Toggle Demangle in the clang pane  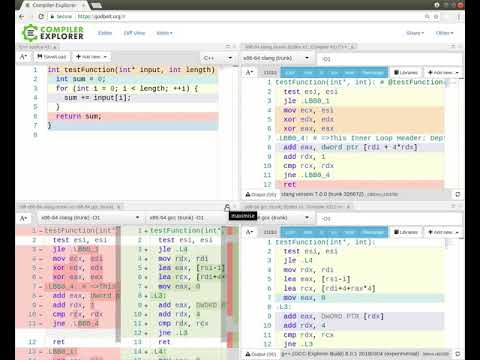click(373, 72)
